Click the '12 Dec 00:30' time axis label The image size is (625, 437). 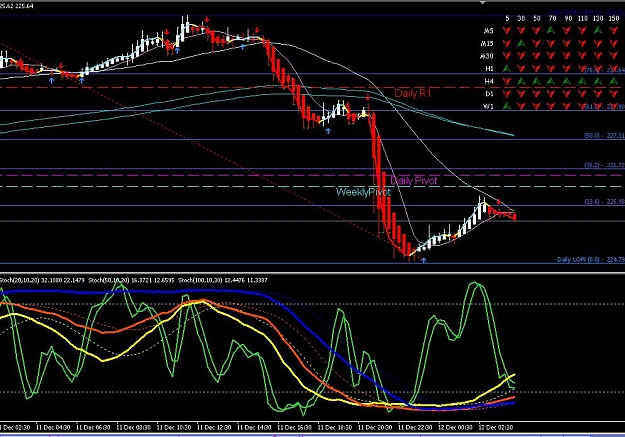click(455, 427)
